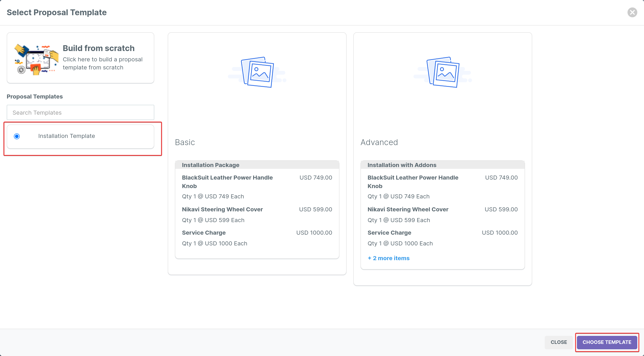Select the Installation Template radio button

(17, 136)
